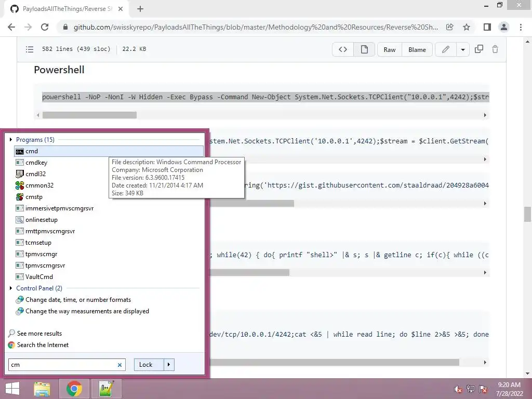Screen dimensions: 532x399
Task: Focus the start menu search box
Action: tap(63, 365)
